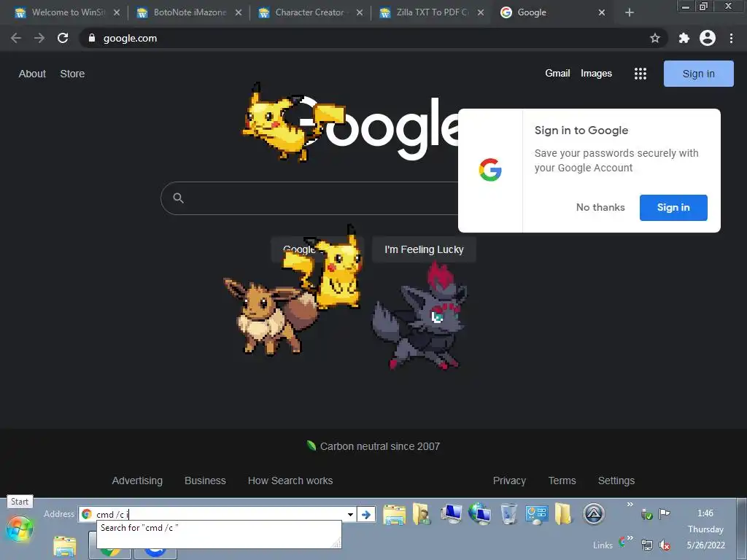Open the user folder icon in the taskbar

tap(421, 514)
